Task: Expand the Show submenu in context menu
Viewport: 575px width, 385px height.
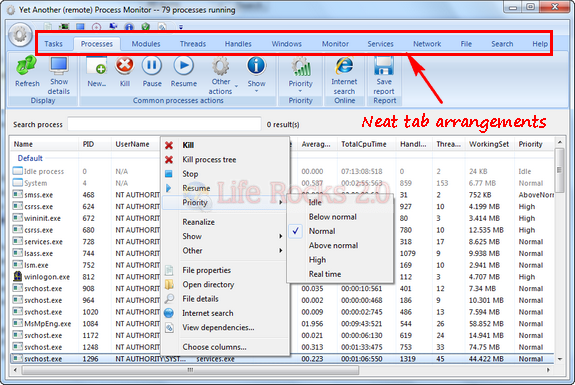Action: point(224,236)
